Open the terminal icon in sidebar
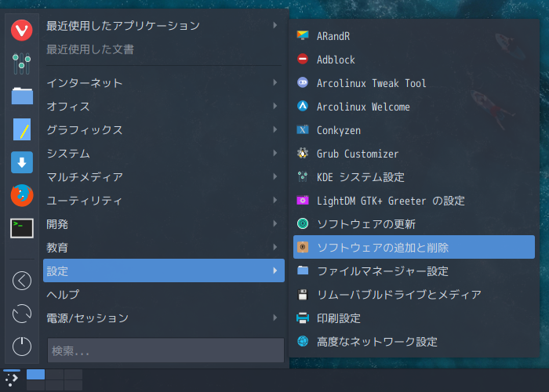Viewport: 549px width, 392px height. pyautogui.click(x=22, y=228)
